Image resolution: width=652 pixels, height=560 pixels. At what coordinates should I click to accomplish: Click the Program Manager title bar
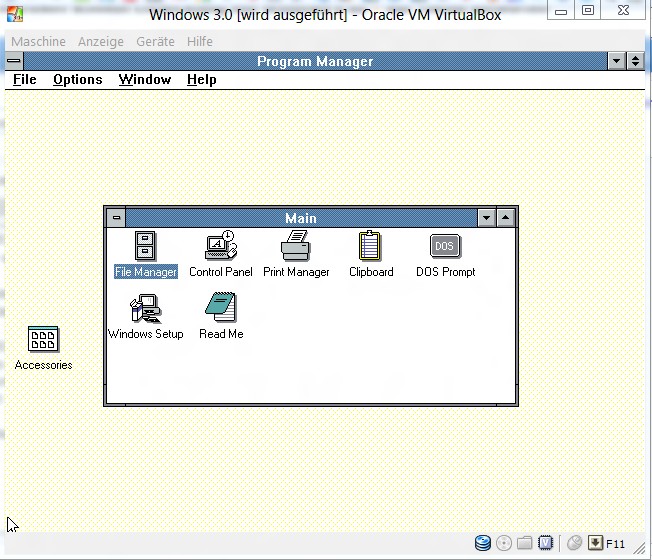[x=315, y=61]
